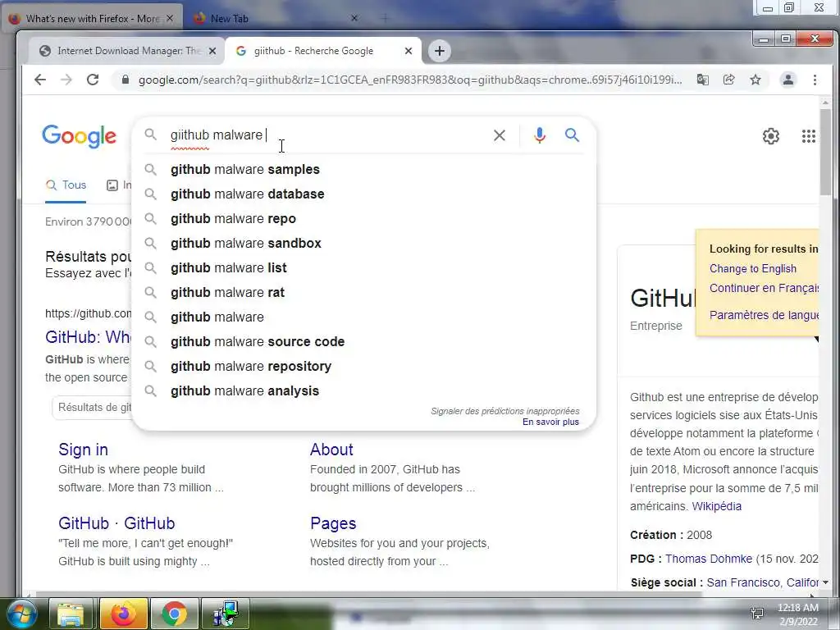Select Firefox 'What's new with Firefox' tab
This screenshot has width=840, height=630.
[x=92, y=18]
